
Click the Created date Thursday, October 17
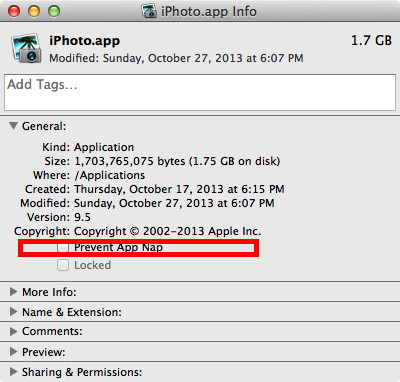click(x=179, y=189)
